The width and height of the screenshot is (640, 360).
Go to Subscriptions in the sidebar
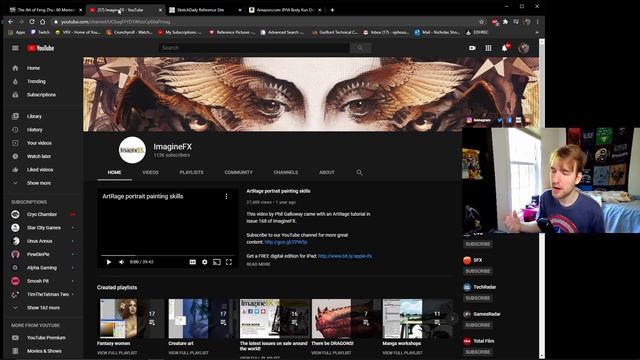(42, 95)
